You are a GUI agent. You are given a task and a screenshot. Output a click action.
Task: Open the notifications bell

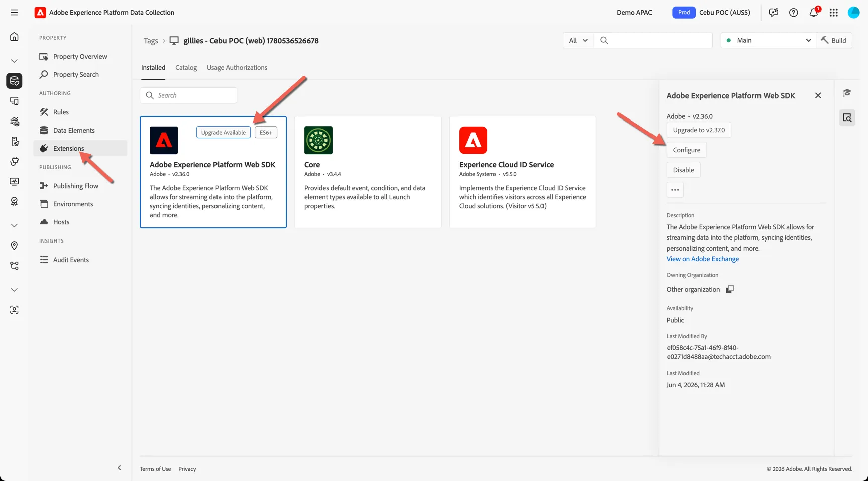[813, 13]
